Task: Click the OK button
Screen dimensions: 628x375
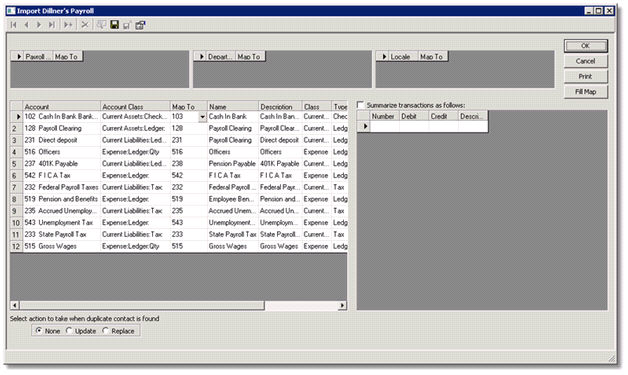Action: click(586, 46)
